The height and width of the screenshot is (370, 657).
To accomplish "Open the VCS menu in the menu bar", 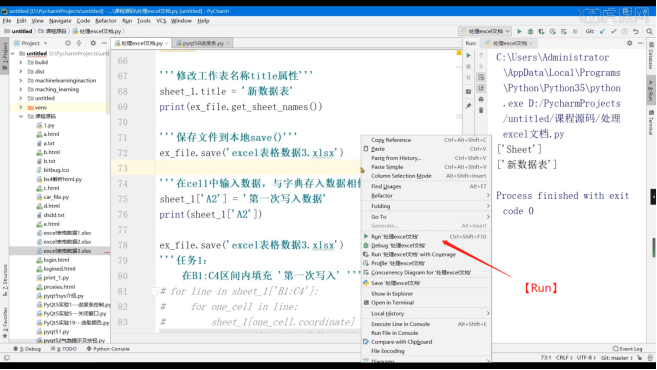I will pyautogui.click(x=161, y=21).
